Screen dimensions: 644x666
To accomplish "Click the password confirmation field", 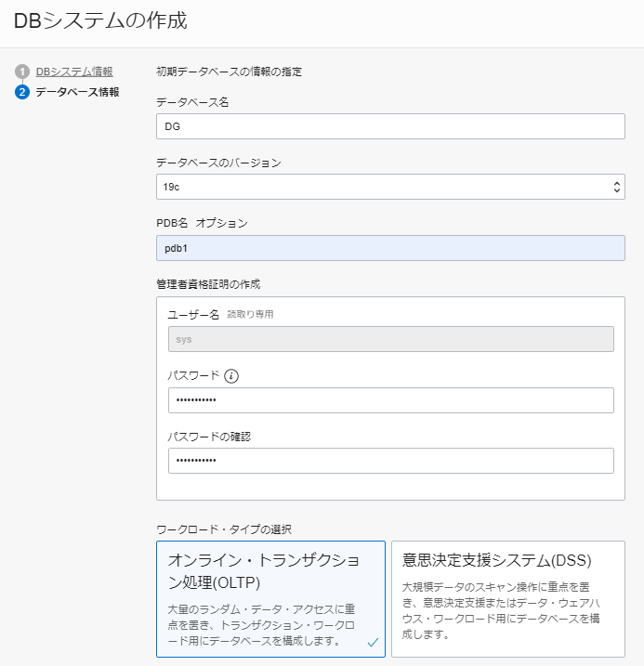I will click(x=390, y=461).
